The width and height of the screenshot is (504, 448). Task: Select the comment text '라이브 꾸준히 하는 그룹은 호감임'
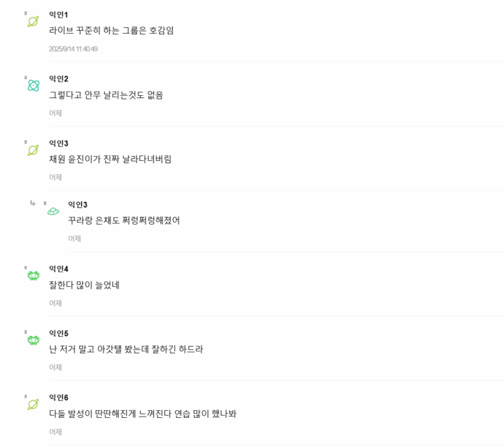point(111,31)
